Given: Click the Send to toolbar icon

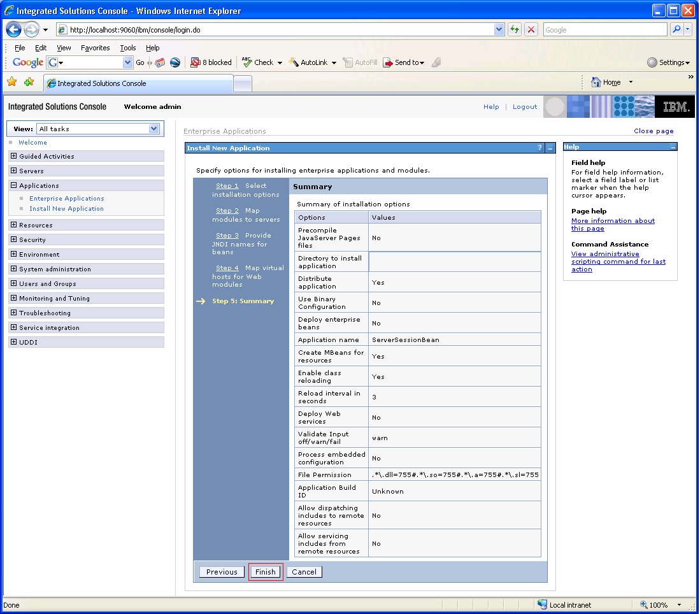Looking at the screenshot, I should (388, 62).
